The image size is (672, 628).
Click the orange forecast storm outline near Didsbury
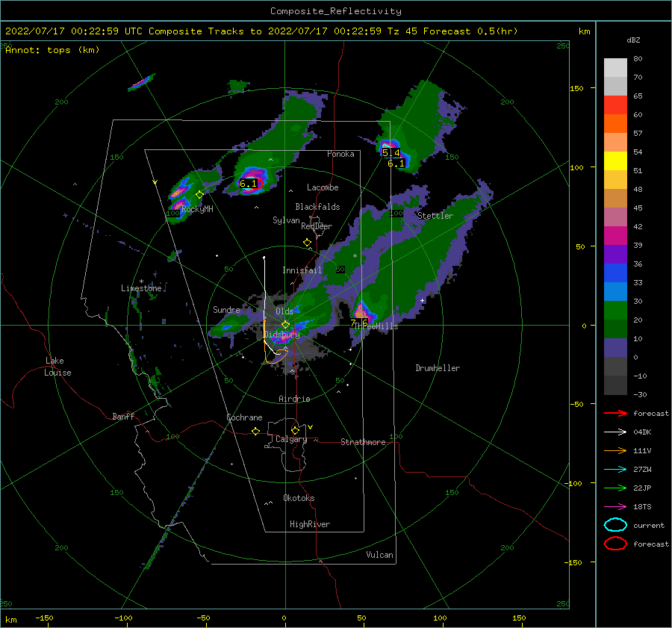(276, 357)
